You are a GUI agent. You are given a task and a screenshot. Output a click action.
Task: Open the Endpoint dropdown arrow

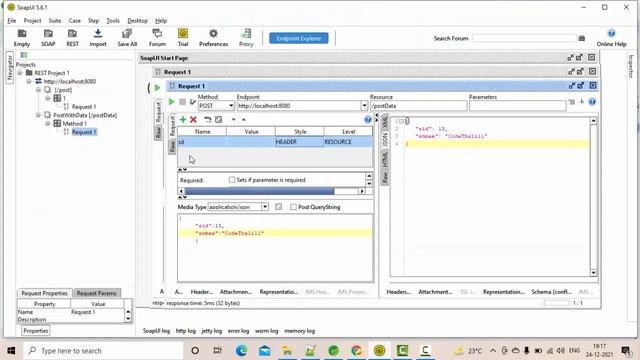[x=364, y=106]
